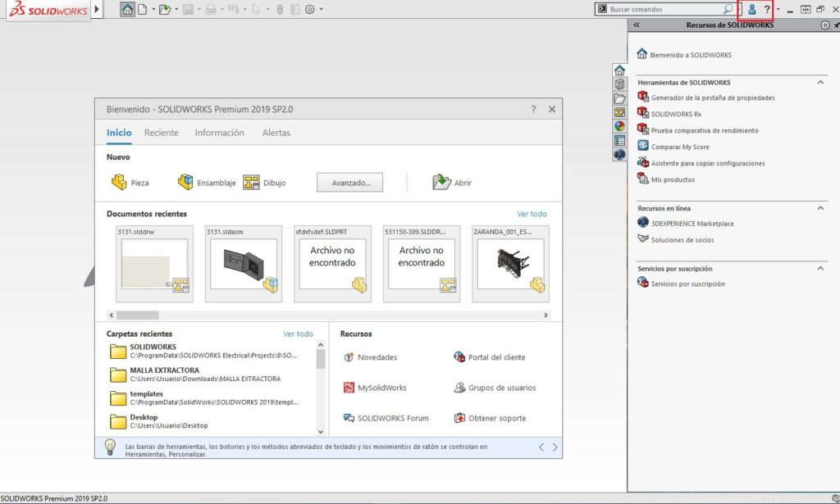Collapse the Servicios por suscripción section
840x504 pixels.
[820, 269]
